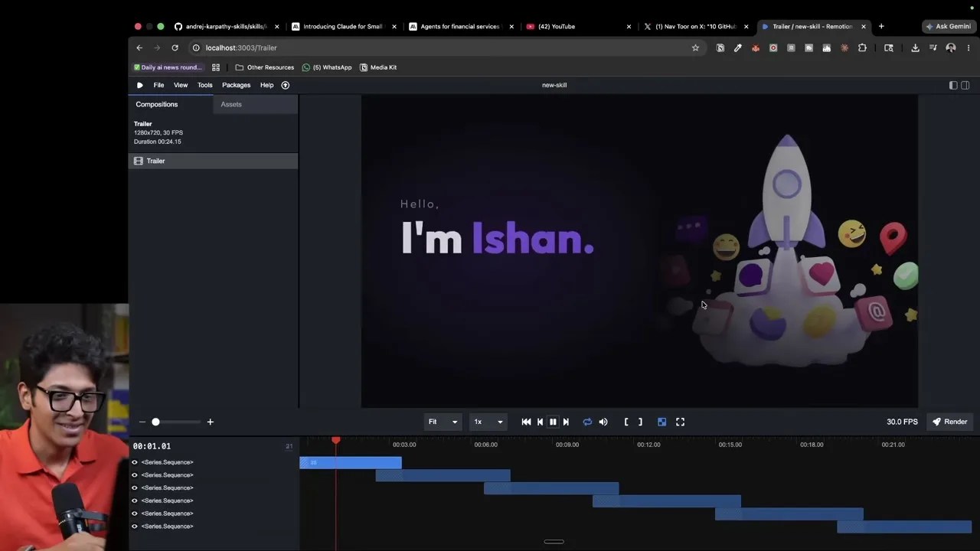Open the Other Resources bookmark folder
The image size is (980, 551).
[x=265, y=67]
